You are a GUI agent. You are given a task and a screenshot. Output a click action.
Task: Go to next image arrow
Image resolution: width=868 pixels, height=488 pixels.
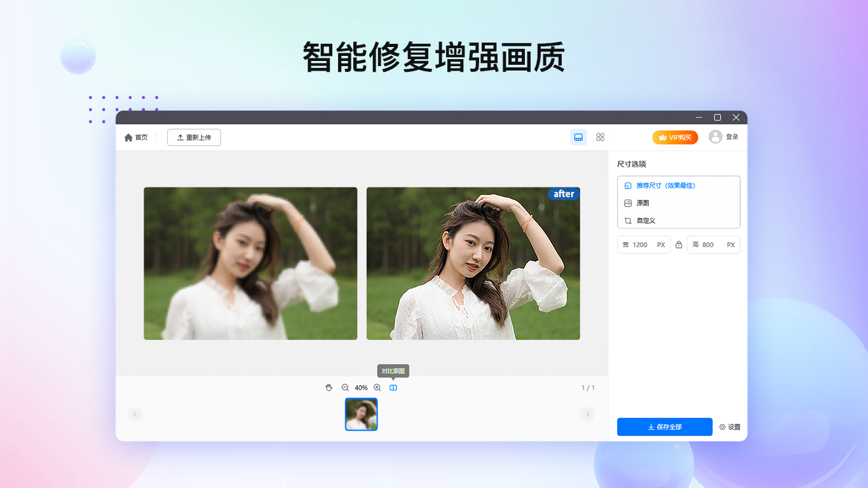pos(587,414)
